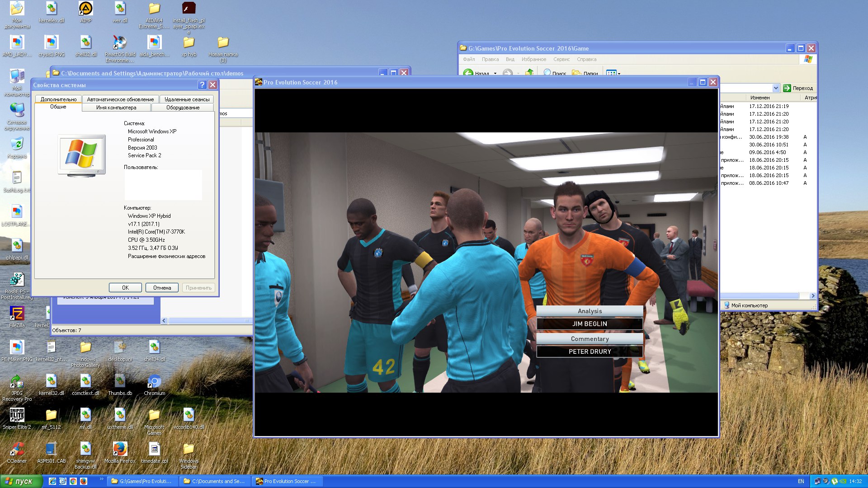Open the "Правка" menu in Game folder window
Viewport: 868px width, 488px height.
(x=490, y=59)
